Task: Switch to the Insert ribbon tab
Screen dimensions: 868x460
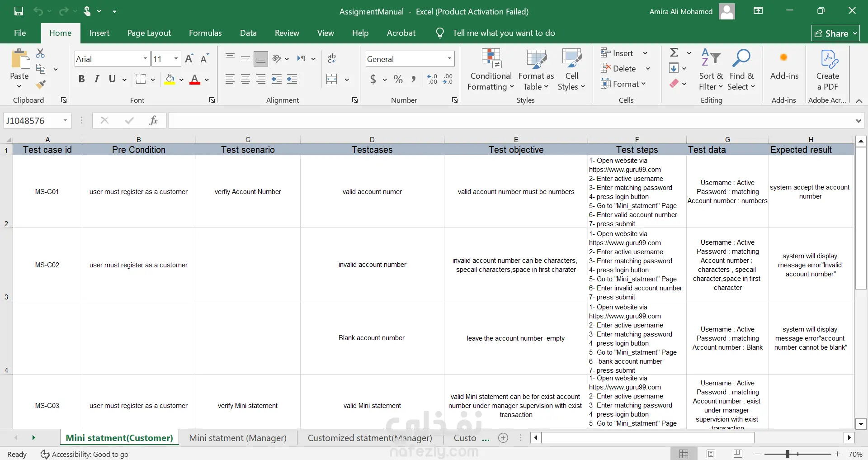Action: point(99,33)
